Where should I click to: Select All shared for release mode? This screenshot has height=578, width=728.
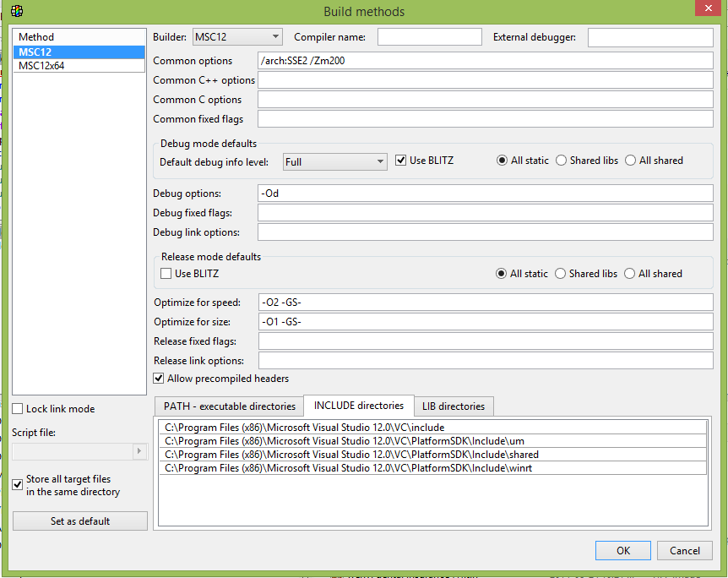631,274
